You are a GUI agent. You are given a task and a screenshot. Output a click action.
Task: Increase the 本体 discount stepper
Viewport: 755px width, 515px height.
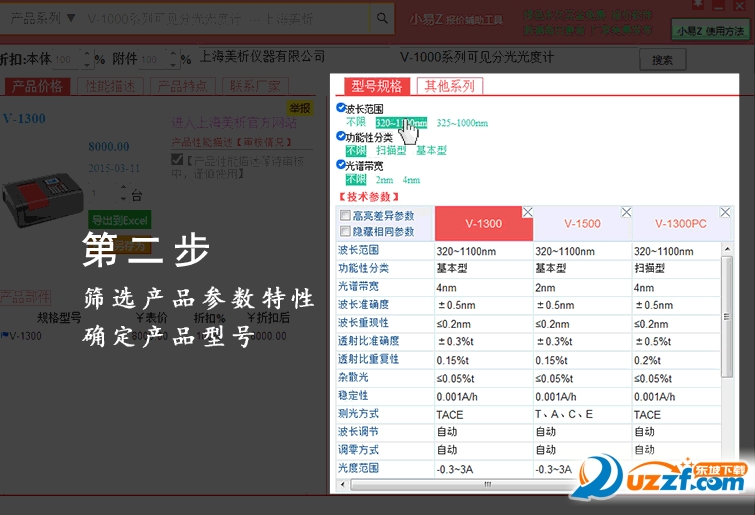click(87, 54)
